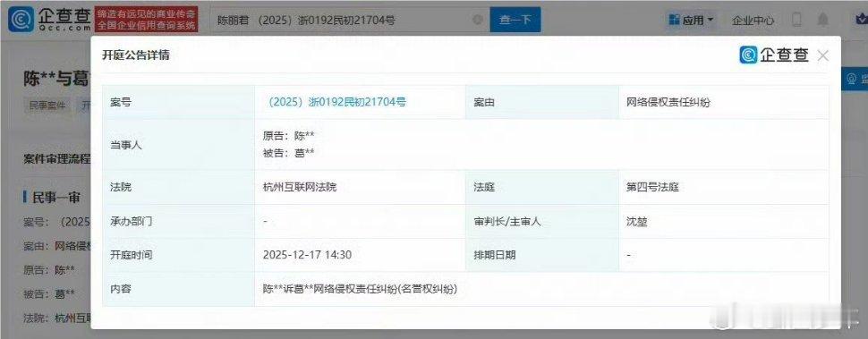
Task: Click the 审判长/主审人 label cell
Action: tap(542, 221)
